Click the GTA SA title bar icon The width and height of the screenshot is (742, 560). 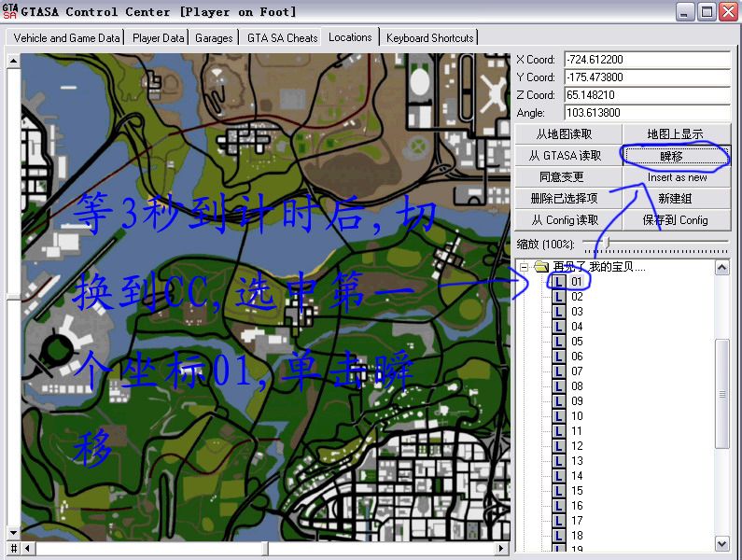point(10,11)
